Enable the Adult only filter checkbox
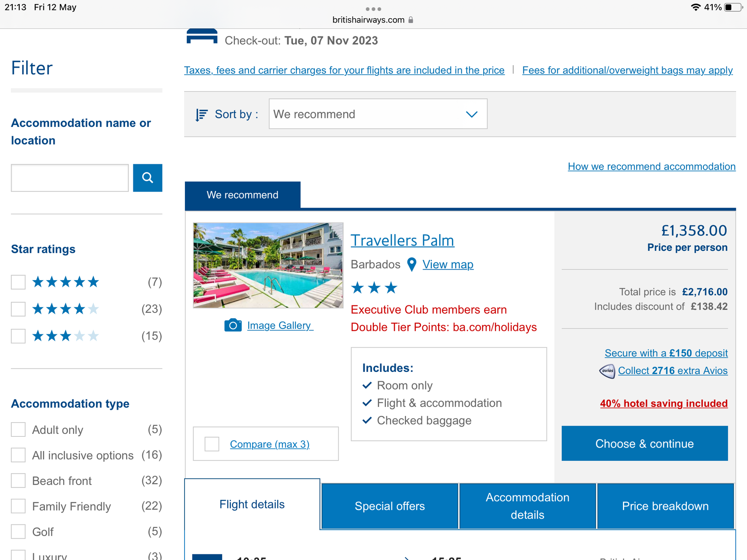 click(18, 430)
